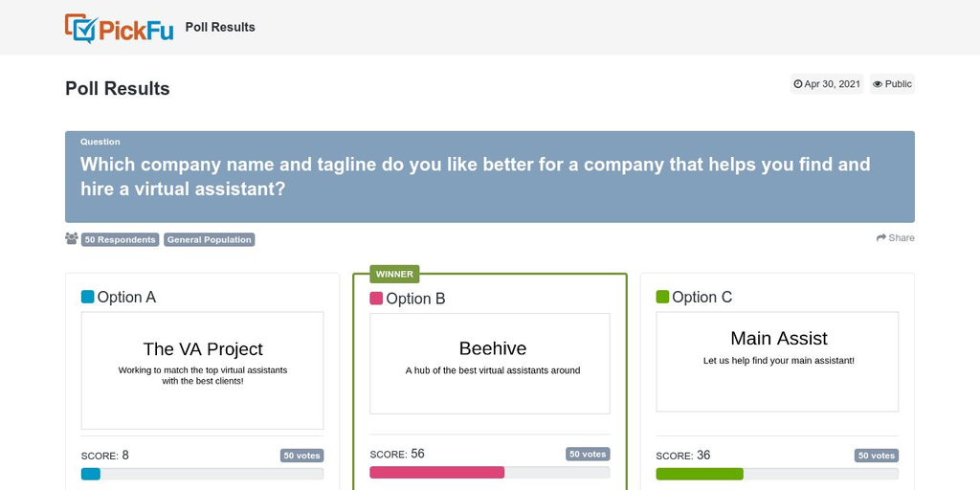Open the Poll Results header link
980x490 pixels.
220,28
